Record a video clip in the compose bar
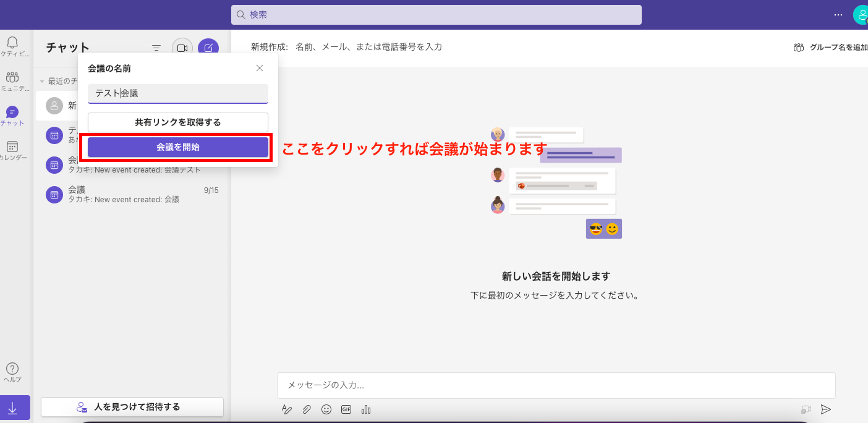The height and width of the screenshot is (423, 868). (x=805, y=409)
